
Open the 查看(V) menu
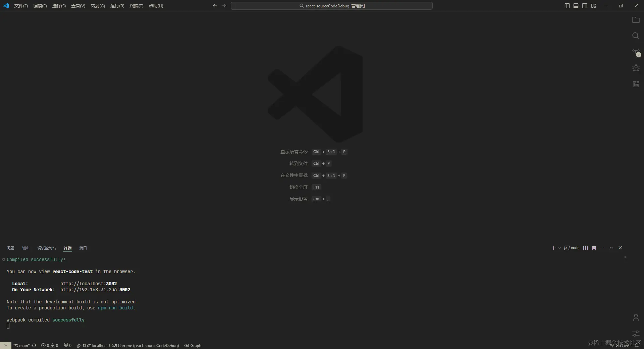[78, 6]
